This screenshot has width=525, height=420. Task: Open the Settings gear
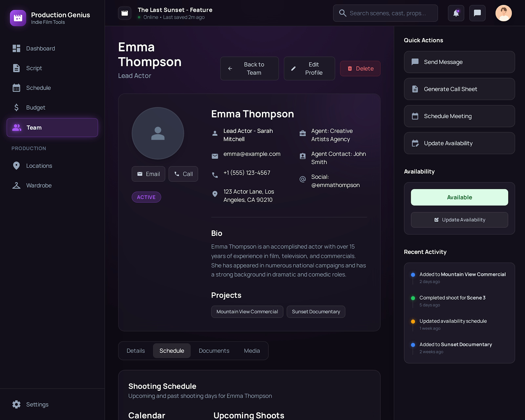(x=16, y=404)
